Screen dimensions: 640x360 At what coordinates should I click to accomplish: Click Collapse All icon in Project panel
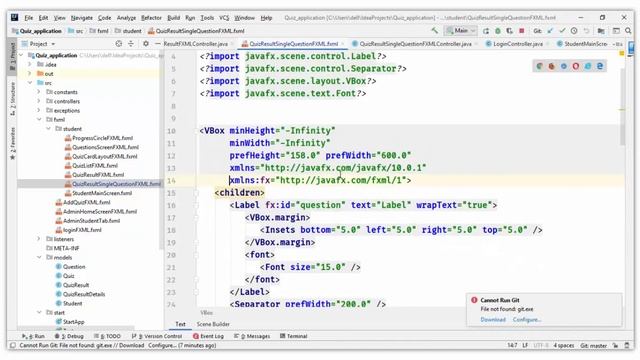(x=131, y=44)
